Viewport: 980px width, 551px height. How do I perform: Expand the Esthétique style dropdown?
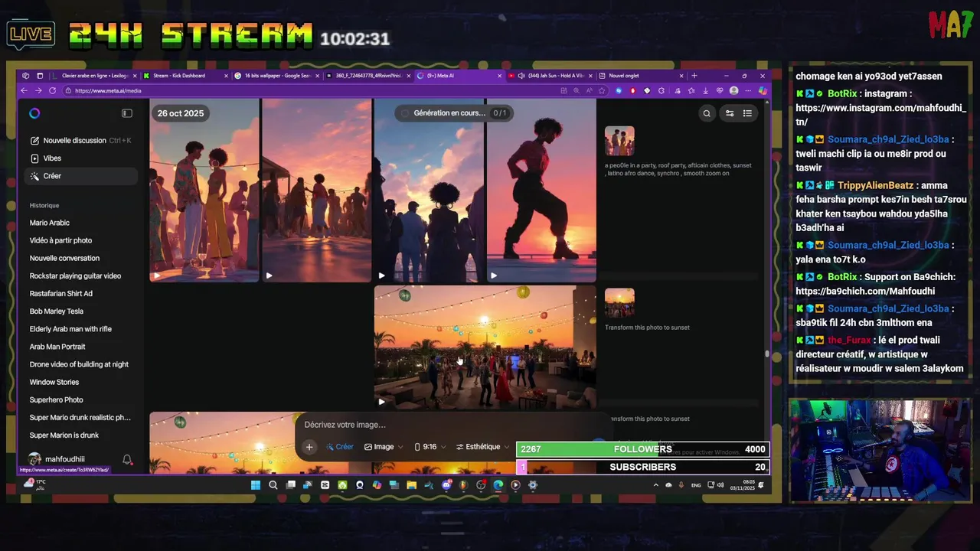click(x=482, y=447)
